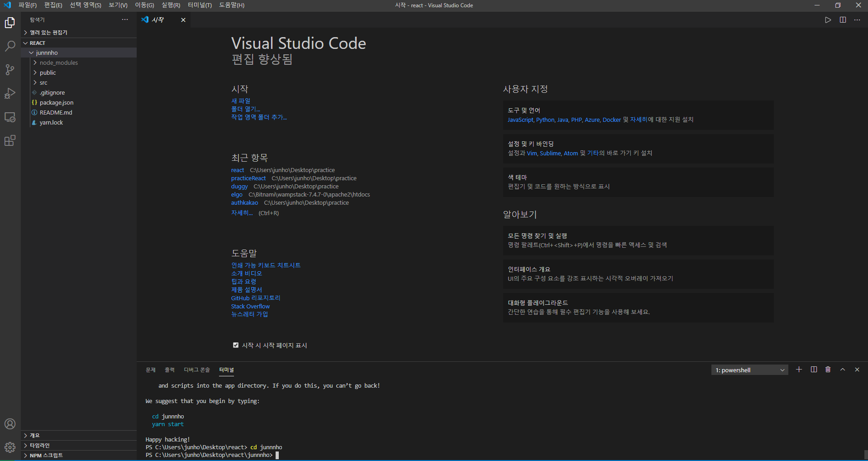Close the 시작 welcome tab

pos(183,20)
